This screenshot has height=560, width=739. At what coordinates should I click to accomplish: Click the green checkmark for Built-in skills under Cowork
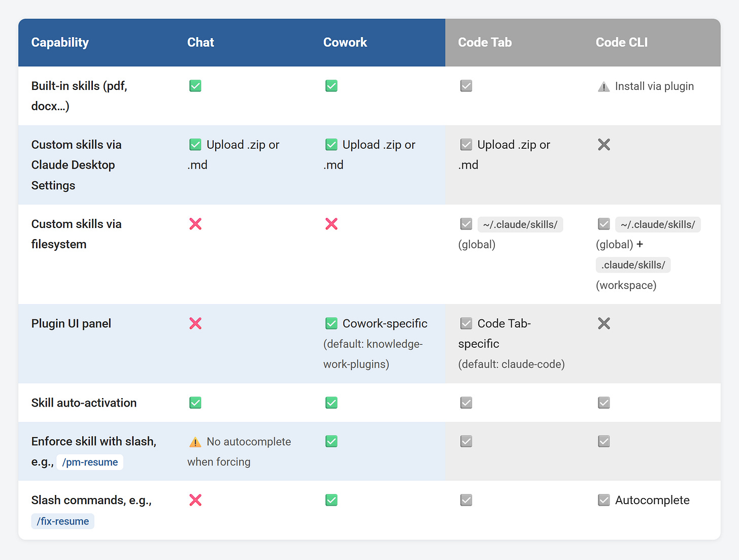point(331,86)
